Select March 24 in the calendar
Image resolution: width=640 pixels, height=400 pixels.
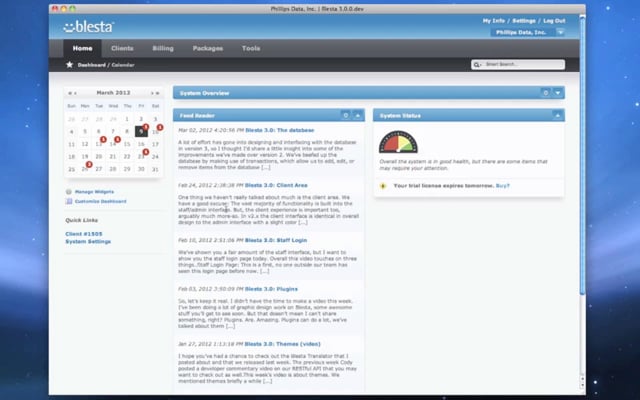point(155,156)
